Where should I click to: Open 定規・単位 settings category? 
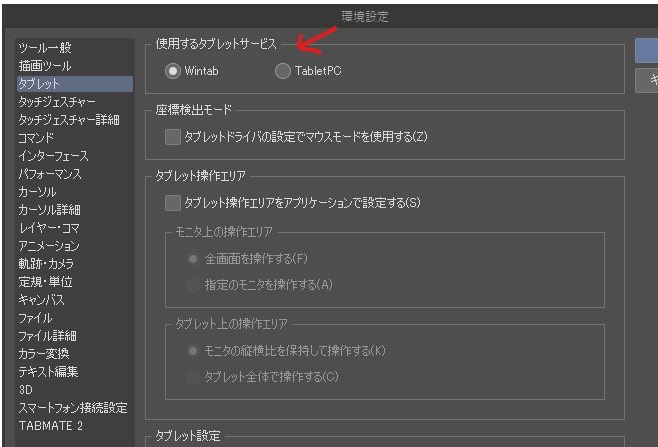coord(75,282)
